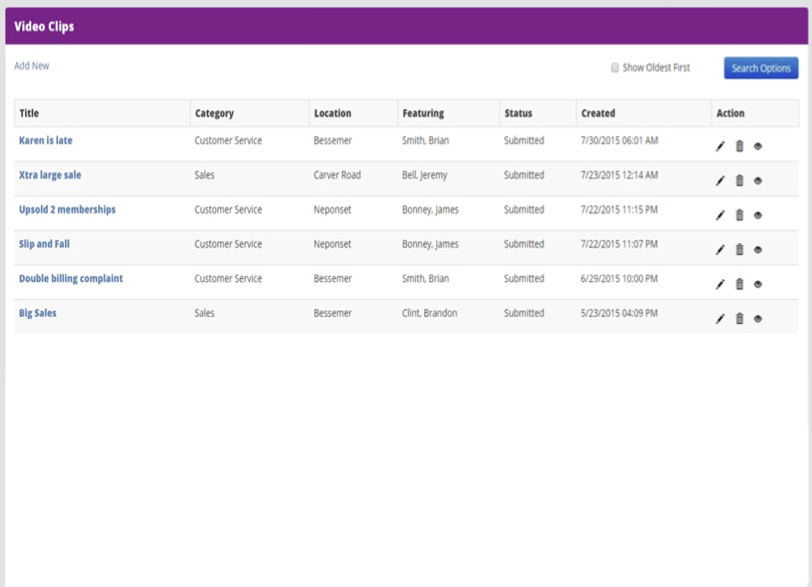Edit the Upsold 2 memberships clip
The width and height of the screenshot is (812, 587).
coord(720,216)
